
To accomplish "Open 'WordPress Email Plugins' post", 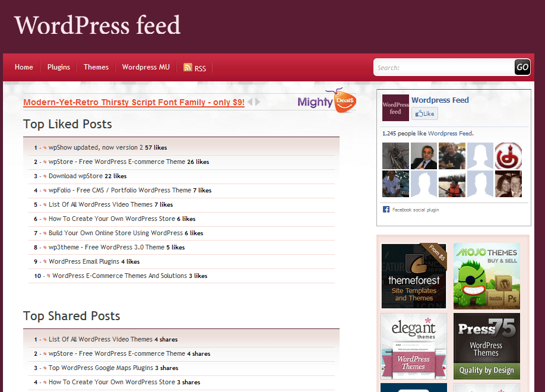I will pyautogui.click(x=84, y=261).
